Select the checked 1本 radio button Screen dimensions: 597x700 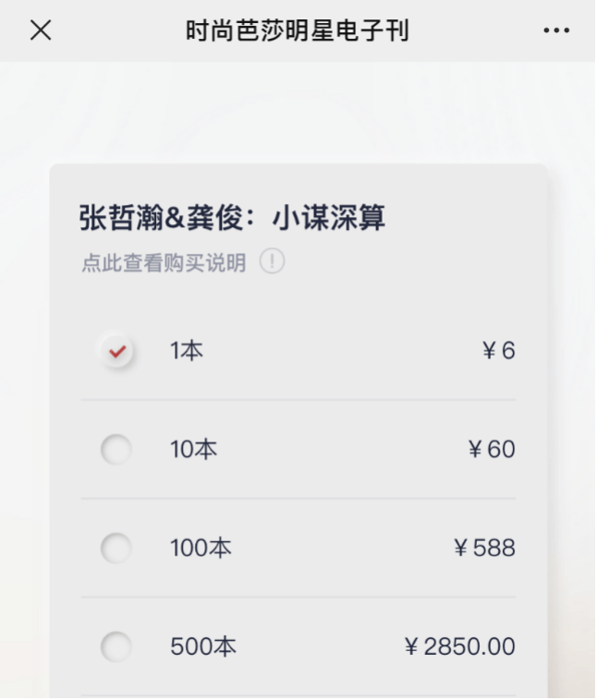(116, 352)
